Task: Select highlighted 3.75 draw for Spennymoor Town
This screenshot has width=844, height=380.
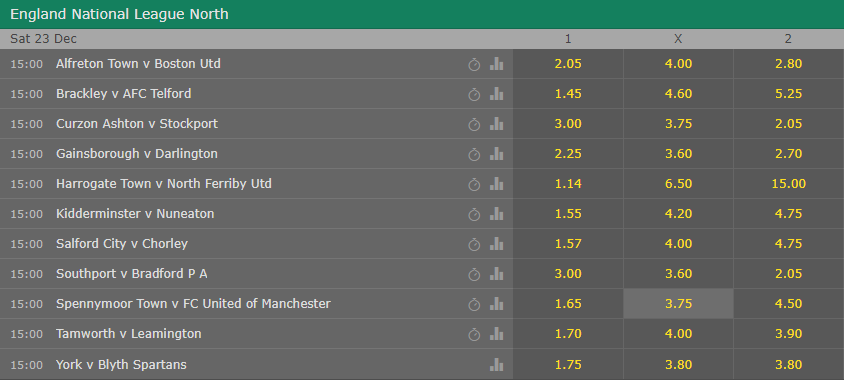Action: coord(678,304)
